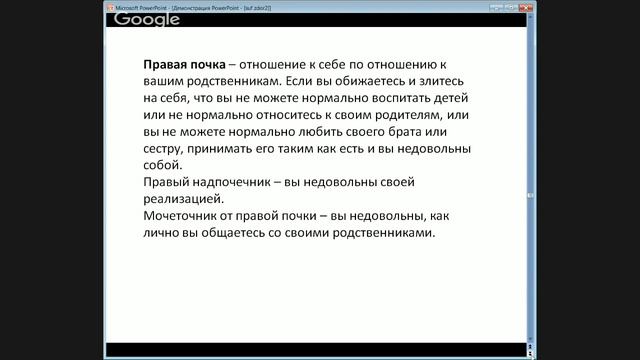Click the line starting 'Мочеточник от правой почки'
The image size is (640, 360).
point(296,216)
